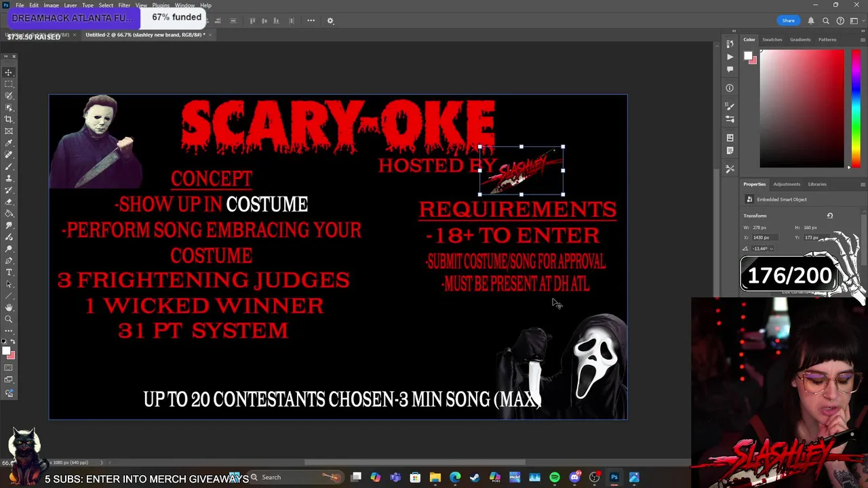The height and width of the screenshot is (488, 868).
Task: Select the Path Selection arrow tool
Action: coord(9,284)
